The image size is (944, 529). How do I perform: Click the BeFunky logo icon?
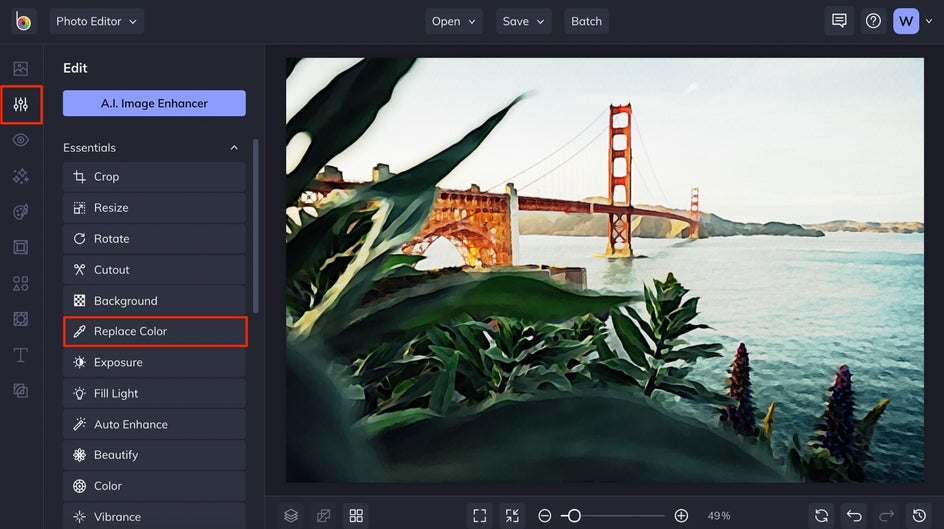click(23, 21)
